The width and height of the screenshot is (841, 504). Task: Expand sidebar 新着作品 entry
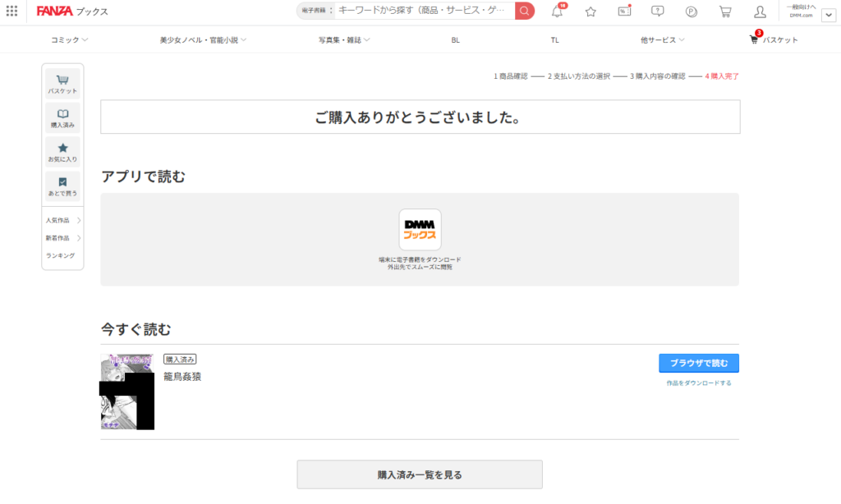point(62,238)
